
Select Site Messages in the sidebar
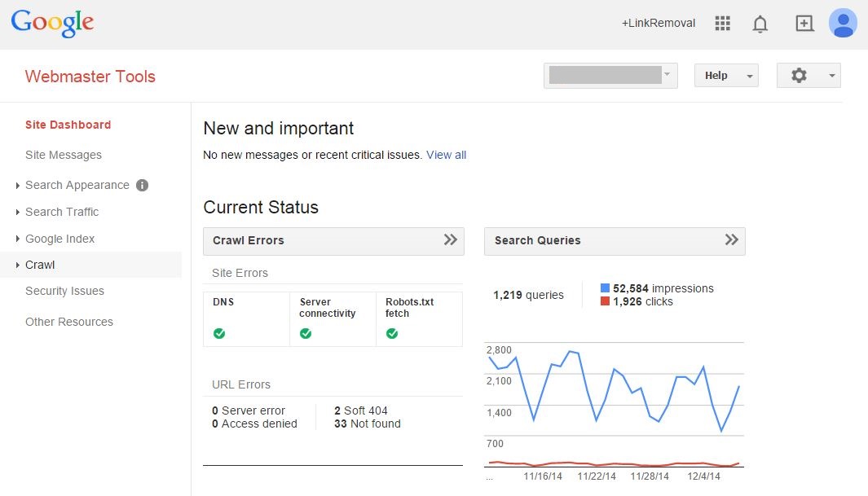(x=64, y=155)
